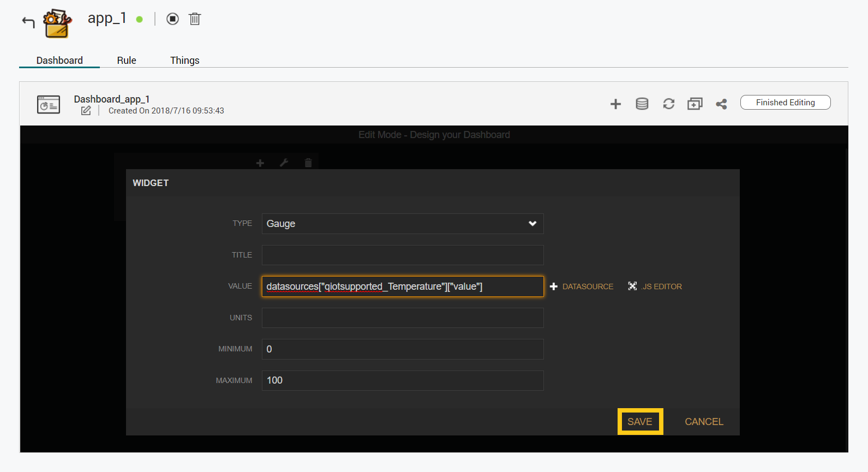Open the Things tab

coord(184,61)
